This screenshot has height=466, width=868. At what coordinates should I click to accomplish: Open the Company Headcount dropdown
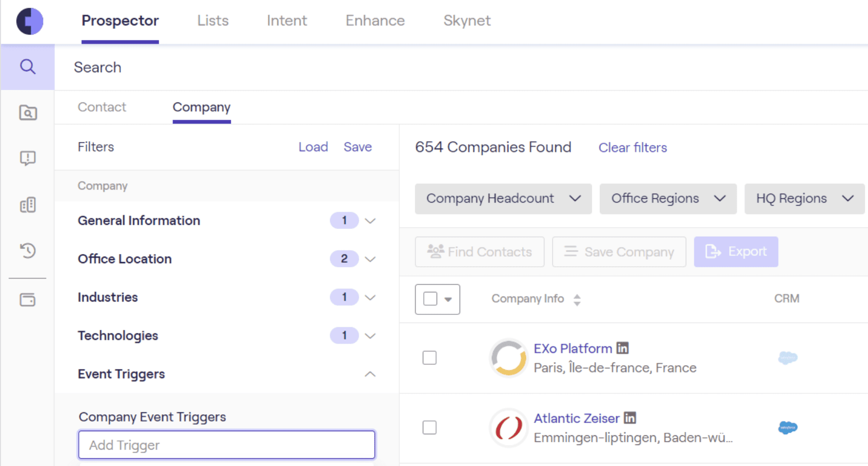click(x=503, y=199)
